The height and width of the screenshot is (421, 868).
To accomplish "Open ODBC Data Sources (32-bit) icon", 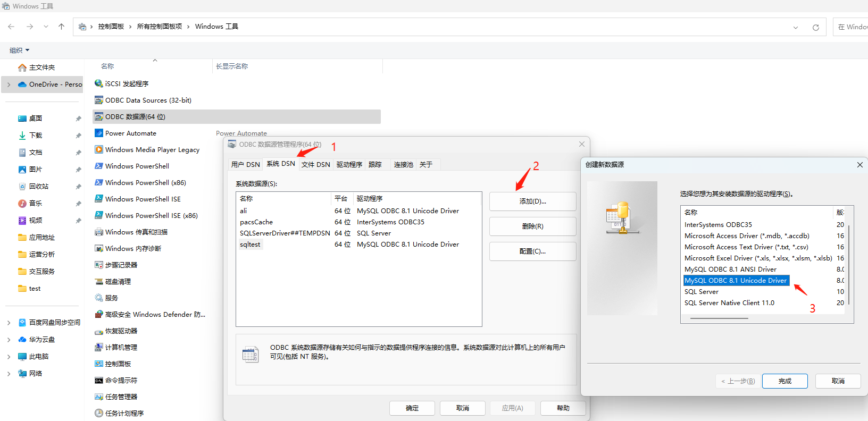I will click(x=98, y=100).
